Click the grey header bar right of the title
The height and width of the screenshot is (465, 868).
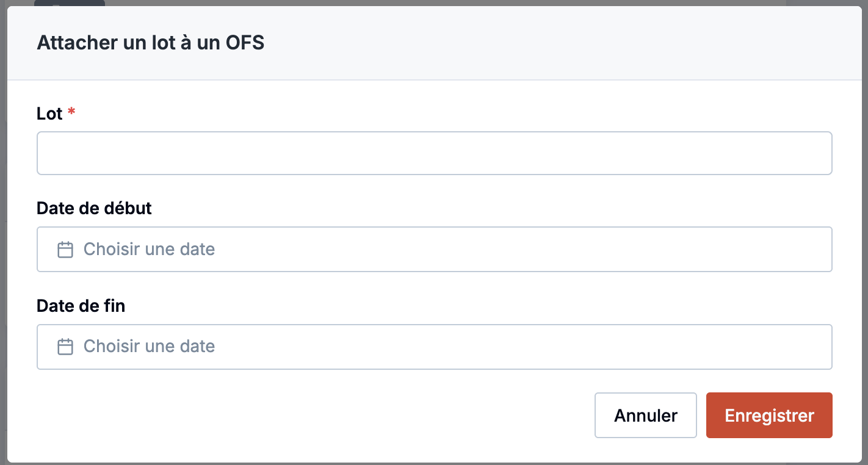(562, 43)
